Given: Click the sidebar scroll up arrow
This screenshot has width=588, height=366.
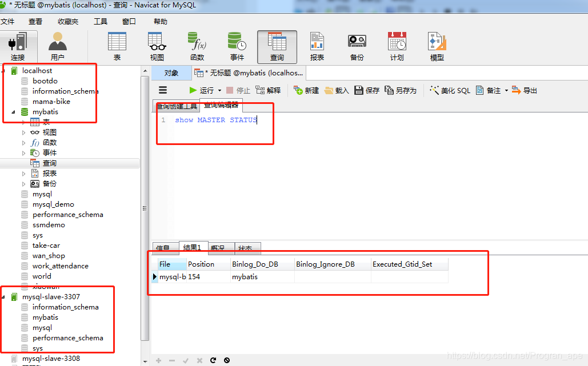Looking at the screenshot, I should coord(145,71).
